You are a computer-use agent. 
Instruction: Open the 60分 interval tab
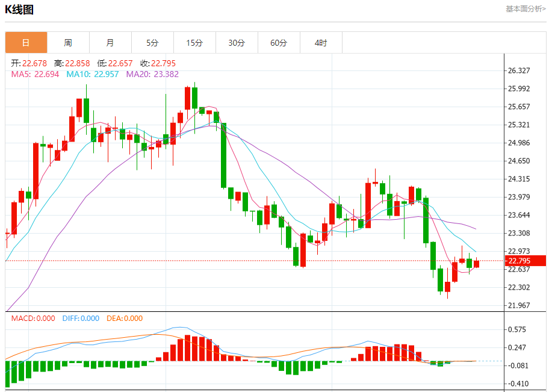[279, 43]
